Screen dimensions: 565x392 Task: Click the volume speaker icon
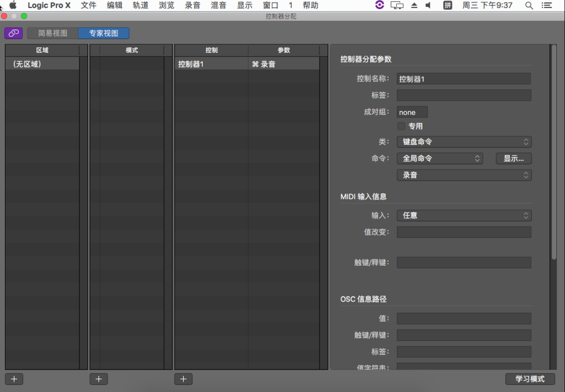[428, 6]
